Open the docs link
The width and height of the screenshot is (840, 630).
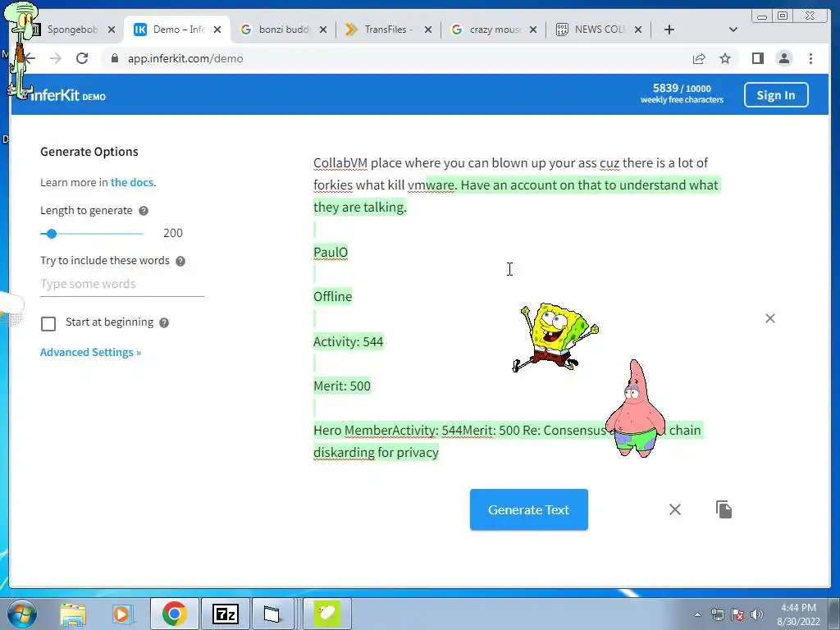(x=132, y=182)
